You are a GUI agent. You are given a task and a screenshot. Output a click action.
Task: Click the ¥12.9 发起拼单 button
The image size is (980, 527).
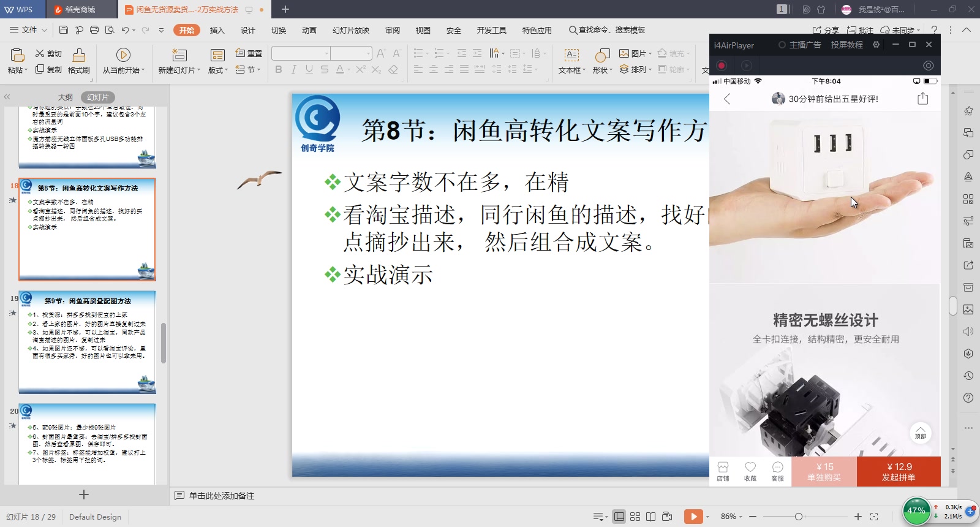pyautogui.click(x=899, y=472)
